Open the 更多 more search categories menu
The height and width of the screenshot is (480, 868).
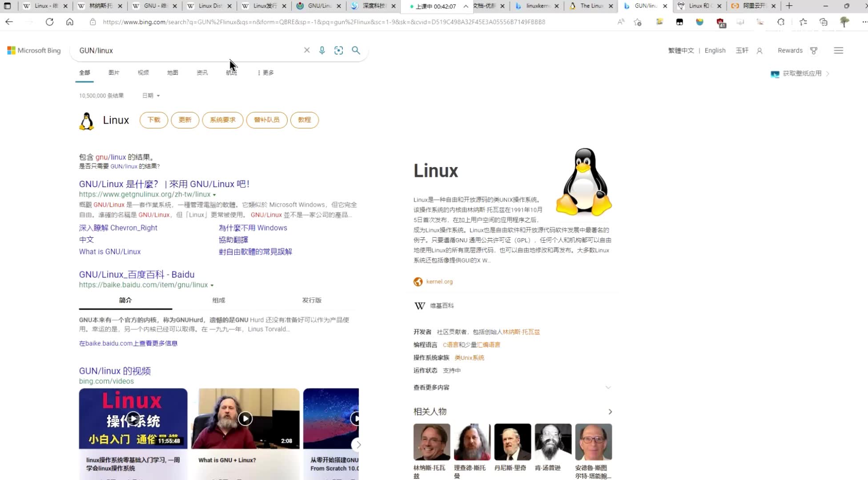coord(265,72)
